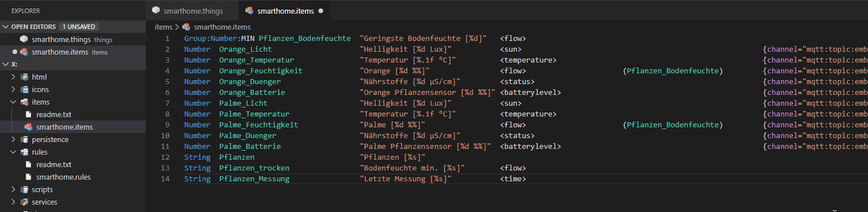Click line number 14 in gutter

point(165,179)
